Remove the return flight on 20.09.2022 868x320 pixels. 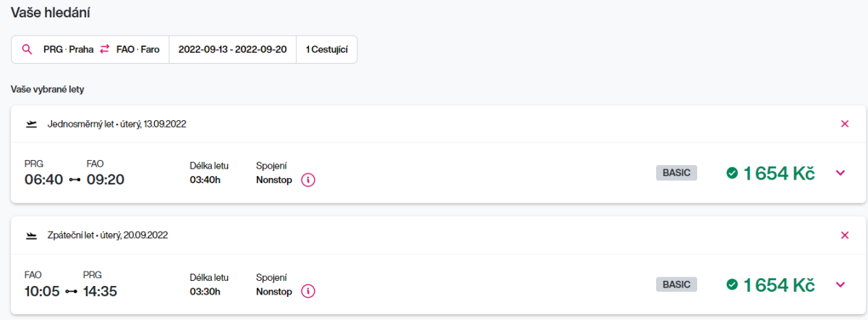pyautogui.click(x=845, y=235)
